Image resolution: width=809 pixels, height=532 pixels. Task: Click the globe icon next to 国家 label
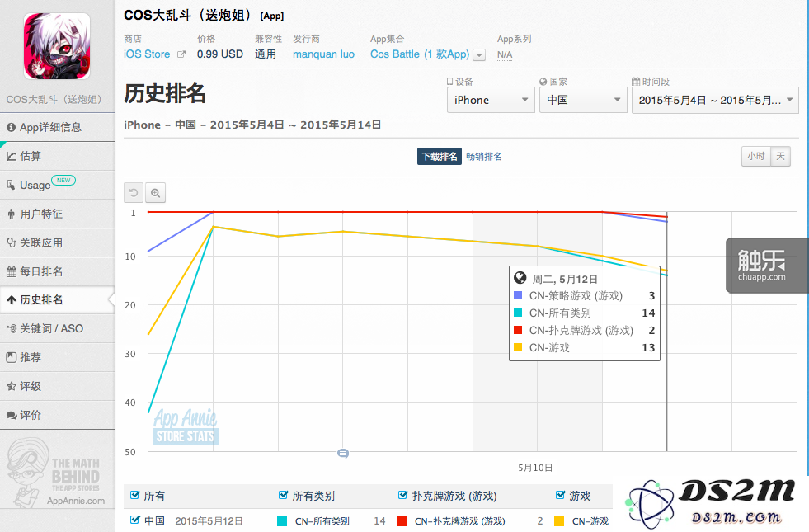[x=543, y=82]
